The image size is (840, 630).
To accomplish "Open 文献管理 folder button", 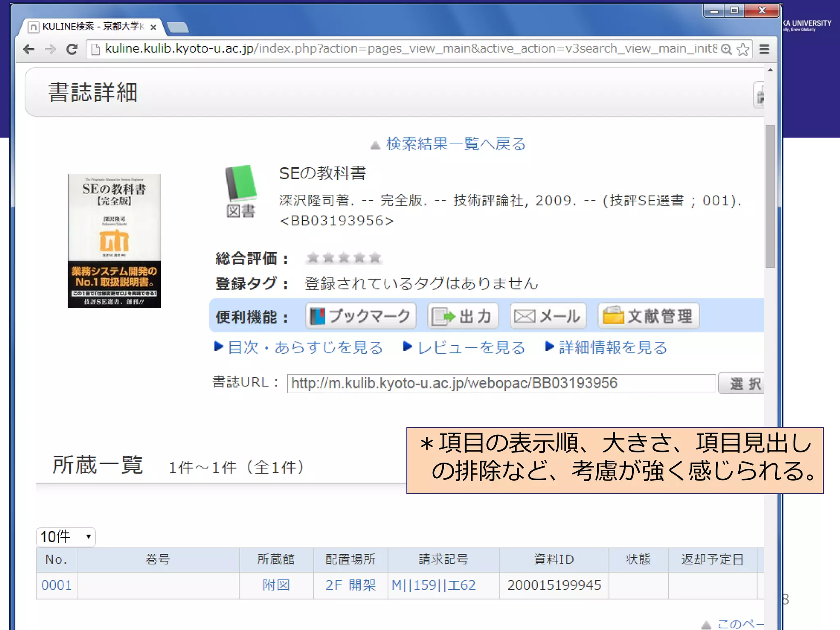I will click(x=648, y=316).
